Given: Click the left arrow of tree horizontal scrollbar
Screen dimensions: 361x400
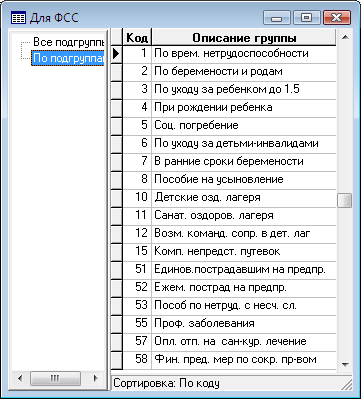Looking at the screenshot, I should coord(20,378).
